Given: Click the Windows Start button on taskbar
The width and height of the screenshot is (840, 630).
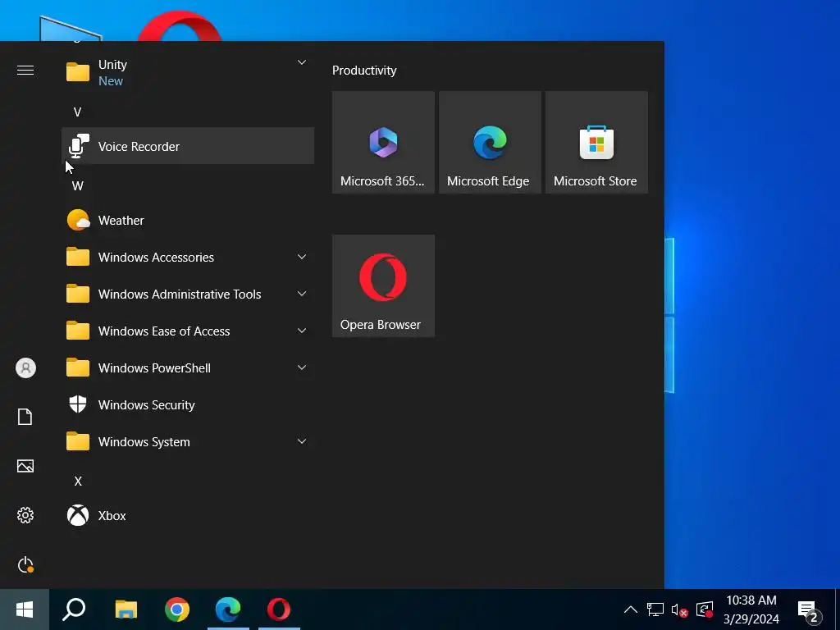Looking at the screenshot, I should point(25,609).
